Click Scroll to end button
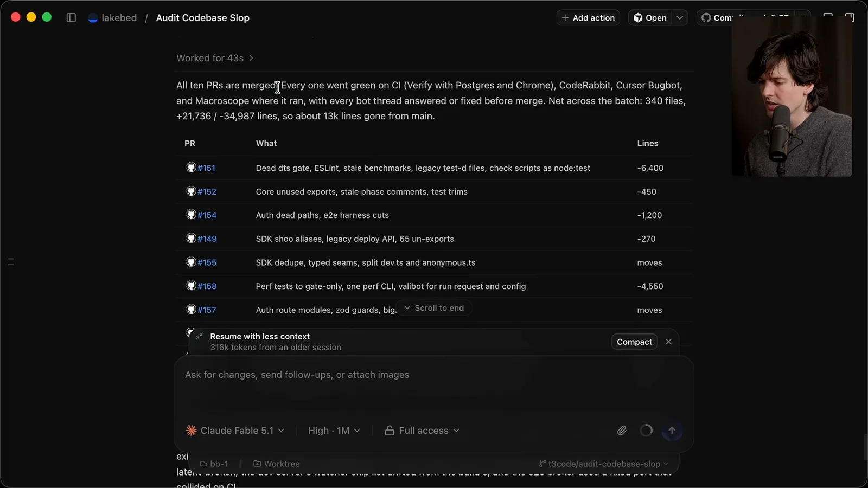 tap(434, 308)
